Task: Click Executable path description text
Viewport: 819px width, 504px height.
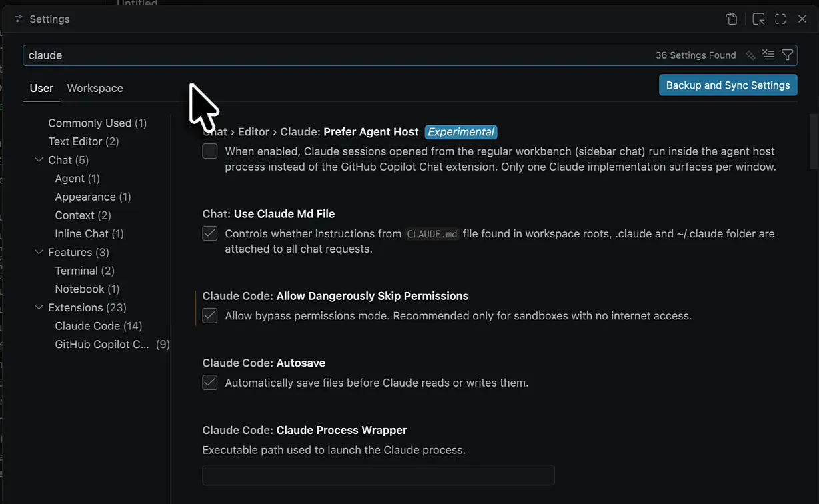Action: [334, 450]
